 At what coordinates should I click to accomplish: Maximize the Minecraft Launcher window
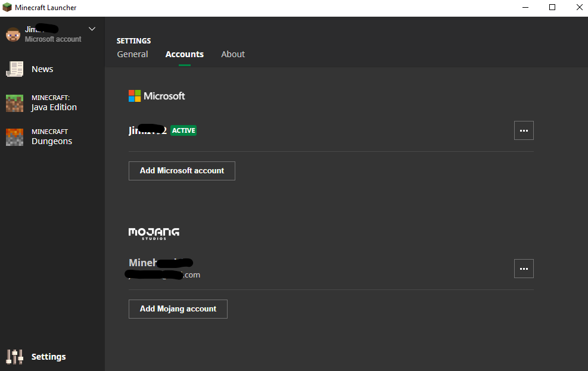click(x=552, y=8)
